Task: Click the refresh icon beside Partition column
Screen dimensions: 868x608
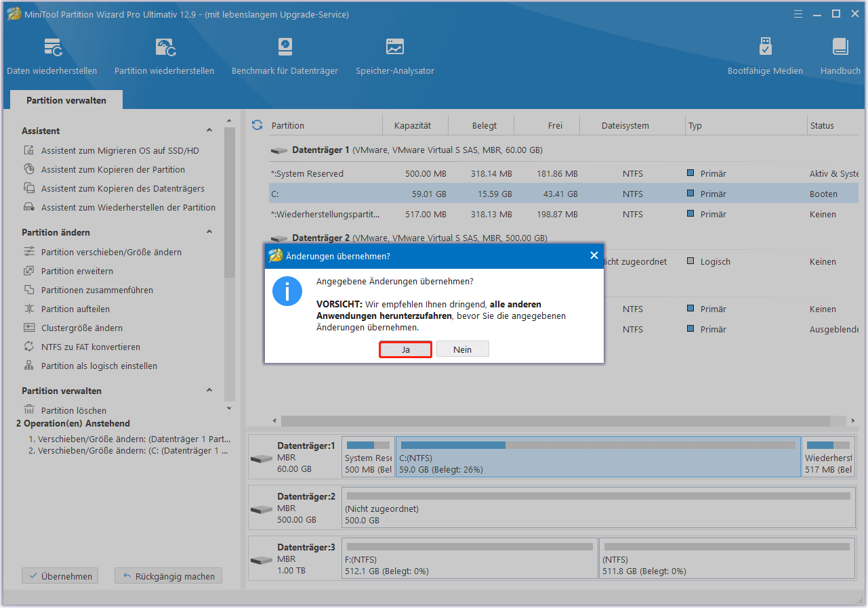Action: coord(257,125)
